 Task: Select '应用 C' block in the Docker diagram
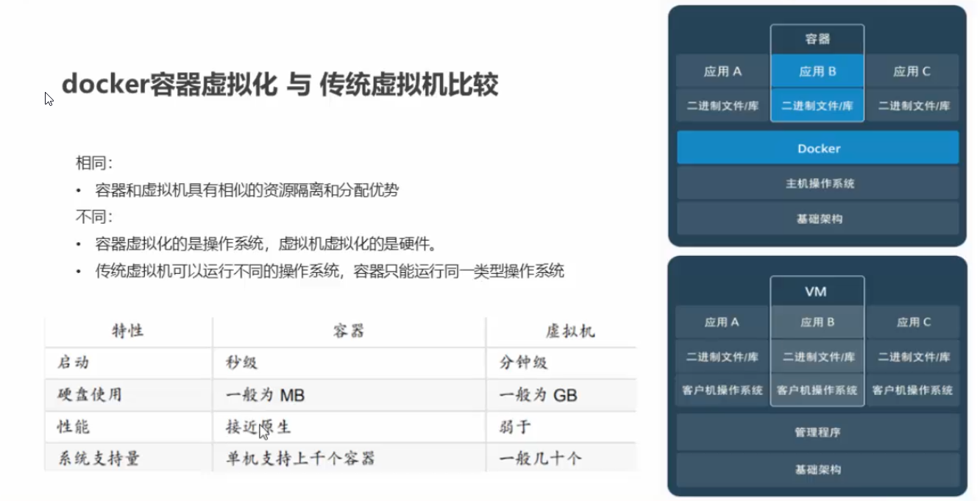point(912,71)
